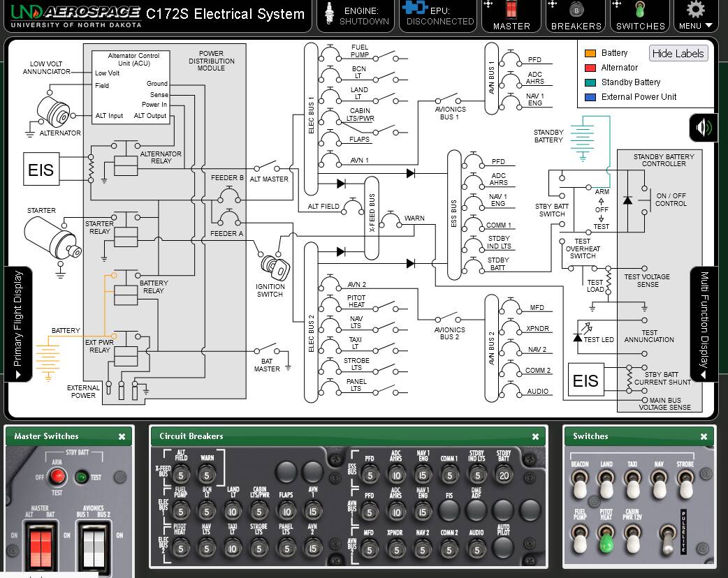Open the BREAKERS panel tab

[576, 15]
